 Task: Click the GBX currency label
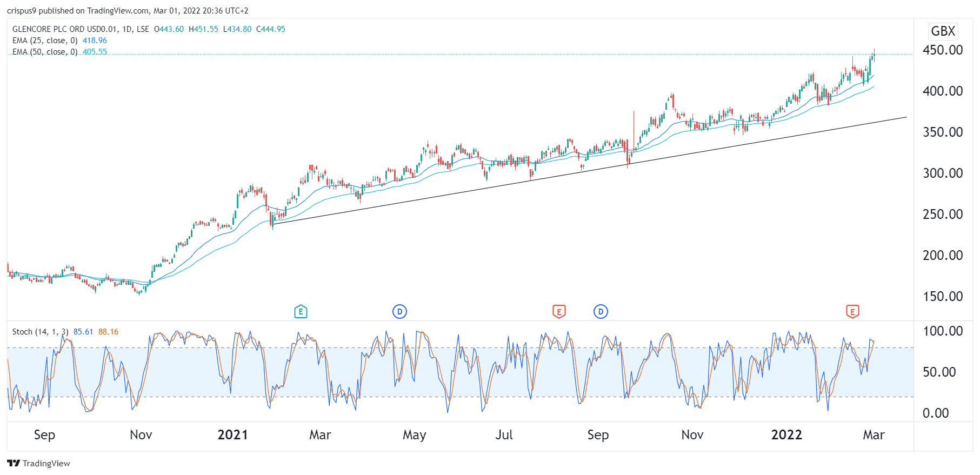coord(943,31)
